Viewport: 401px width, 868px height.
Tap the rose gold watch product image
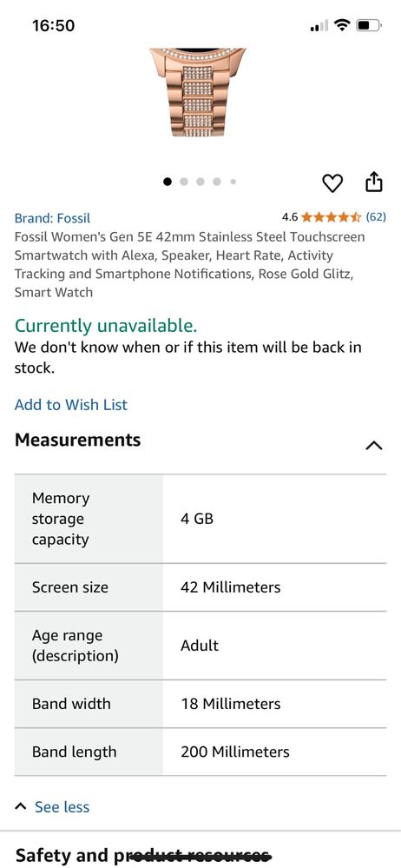tap(197, 92)
